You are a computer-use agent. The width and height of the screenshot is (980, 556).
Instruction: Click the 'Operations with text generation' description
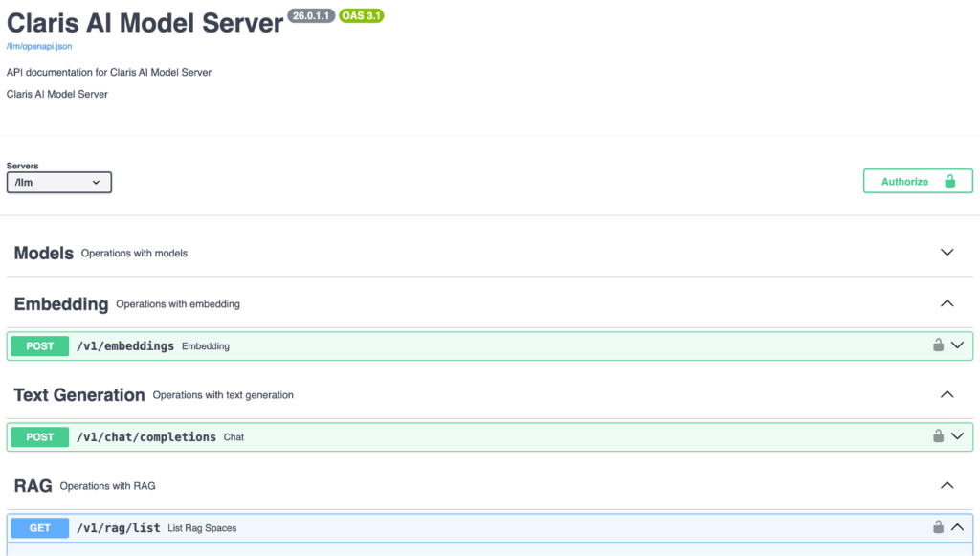[223, 395]
